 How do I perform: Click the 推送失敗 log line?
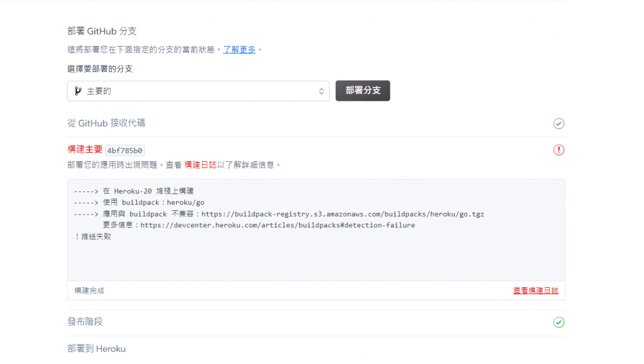[93, 237]
